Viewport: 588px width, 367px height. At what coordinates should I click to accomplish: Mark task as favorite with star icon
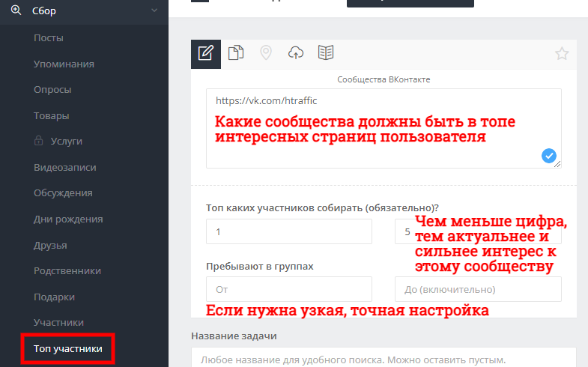pyautogui.click(x=562, y=54)
